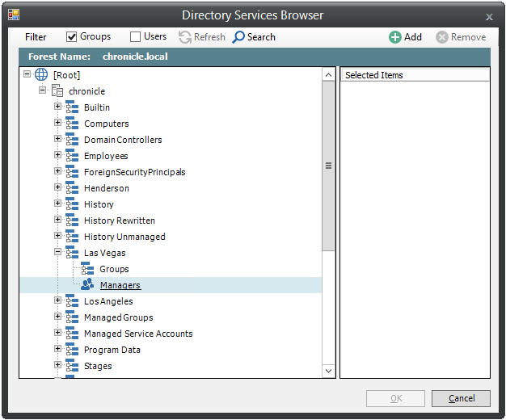Select the Henderson tree item label
This screenshot has height=420, width=506.
pos(107,188)
